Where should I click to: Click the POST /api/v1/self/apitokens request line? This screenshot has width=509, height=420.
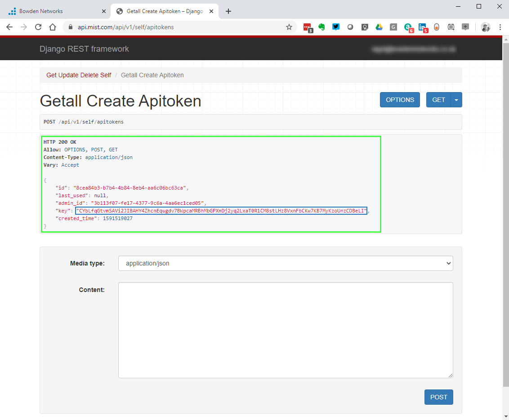pyautogui.click(x=84, y=122)
